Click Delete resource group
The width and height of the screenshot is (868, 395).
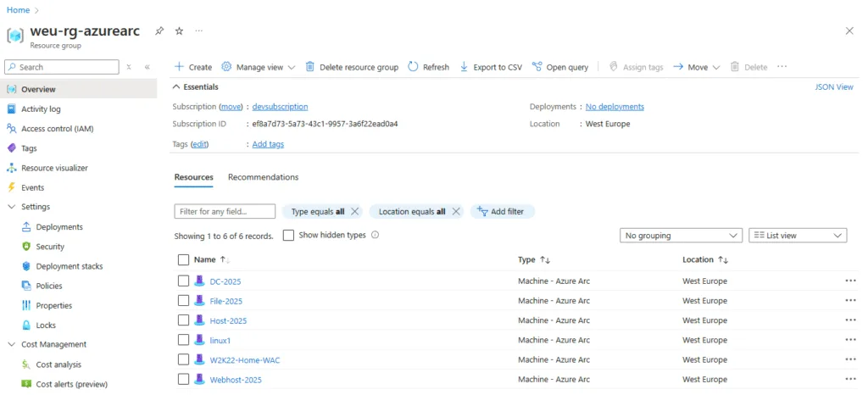point(352,67)
